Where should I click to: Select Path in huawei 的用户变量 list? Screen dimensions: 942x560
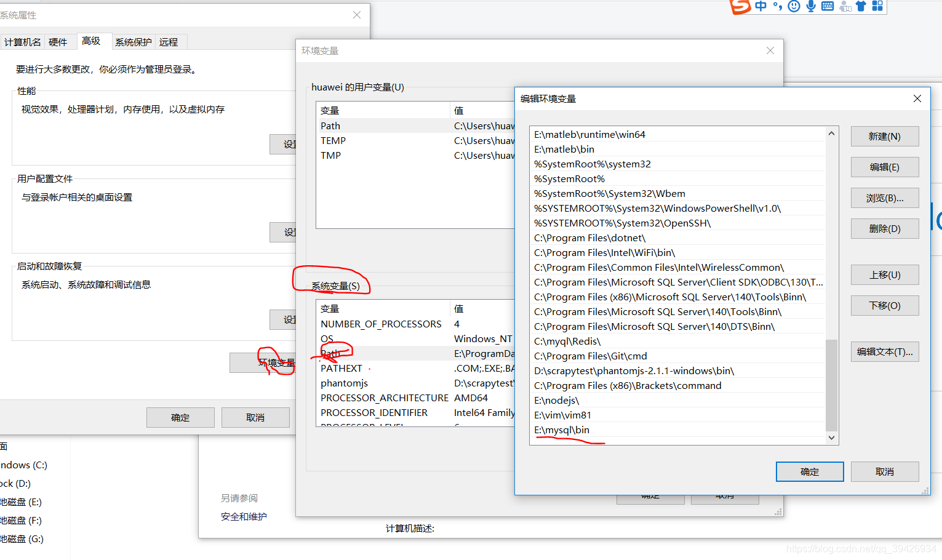click(416, 126)
